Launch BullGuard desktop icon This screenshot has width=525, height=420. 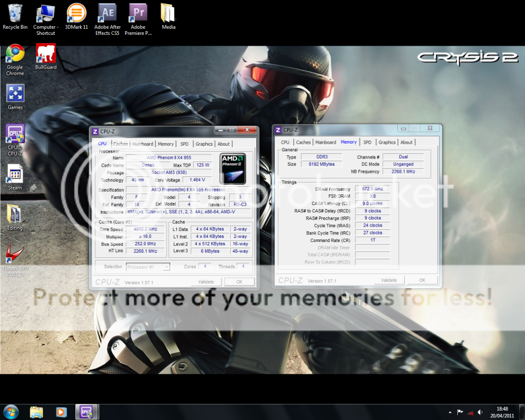point(46,53)
